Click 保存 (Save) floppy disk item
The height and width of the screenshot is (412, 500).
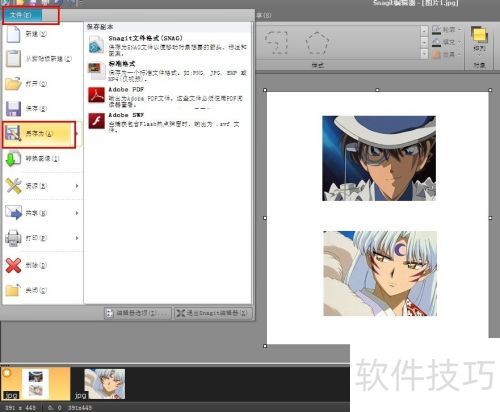click(42, 108)
